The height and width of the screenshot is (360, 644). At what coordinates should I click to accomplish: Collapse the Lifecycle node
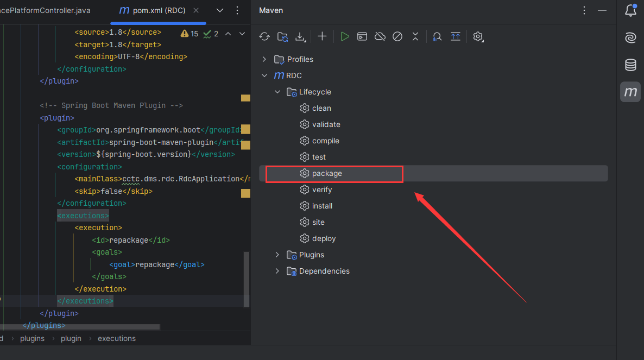point(277,92)
